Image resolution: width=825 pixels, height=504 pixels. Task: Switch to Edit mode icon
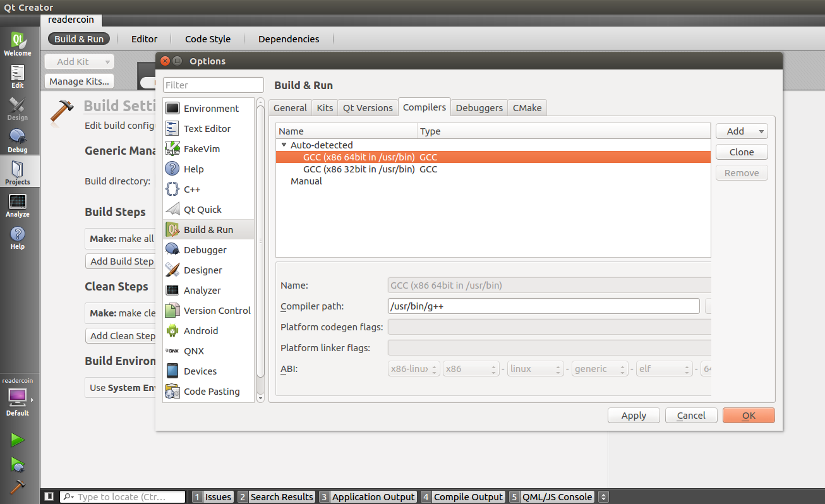click(x=18, y=76)
